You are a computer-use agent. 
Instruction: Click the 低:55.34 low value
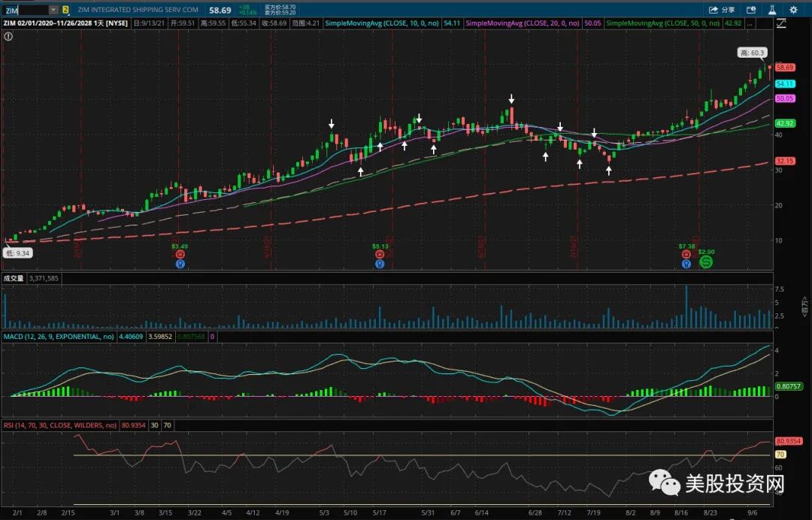click(x=244, y=23)
